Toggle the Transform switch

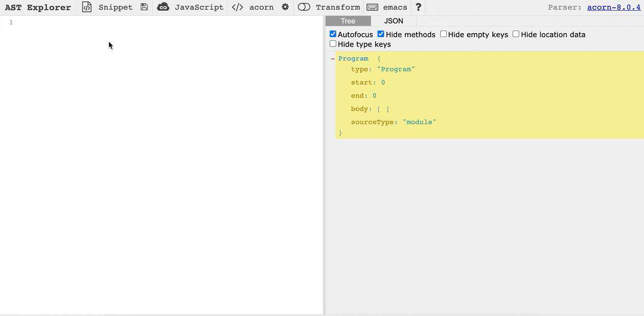point(304,7)
